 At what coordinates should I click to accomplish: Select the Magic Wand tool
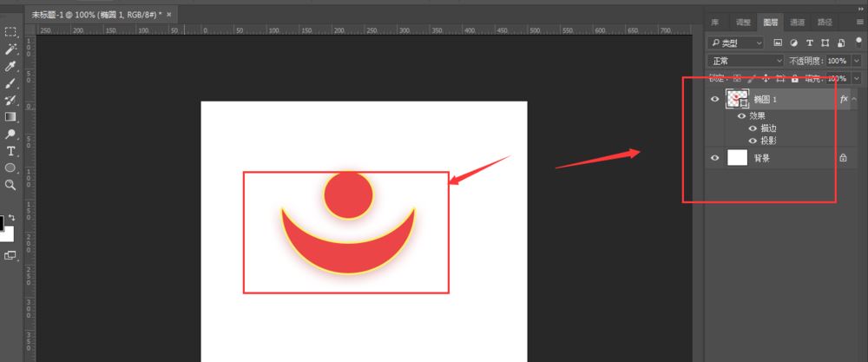coord(10,49)
